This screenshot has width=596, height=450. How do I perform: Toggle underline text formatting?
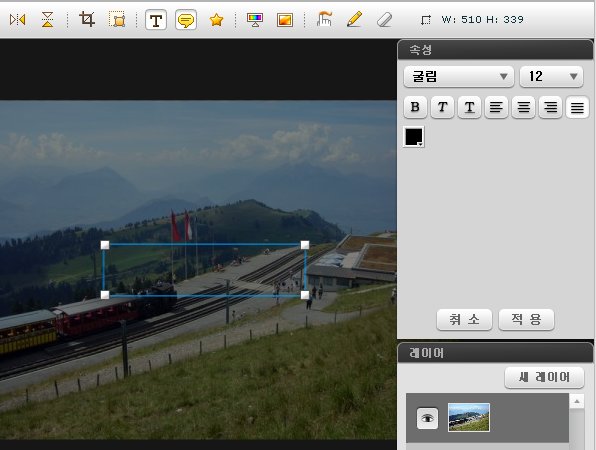(469, 107)
